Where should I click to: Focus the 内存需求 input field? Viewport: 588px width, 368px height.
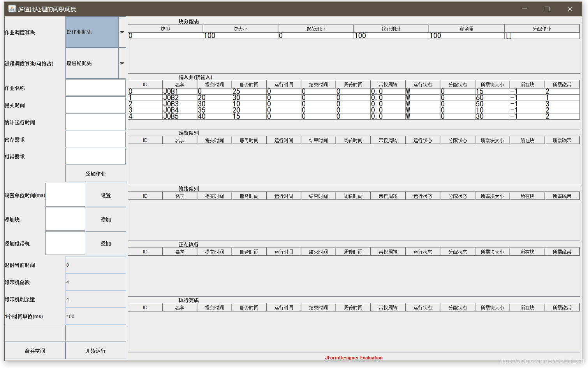pos(96,139)
